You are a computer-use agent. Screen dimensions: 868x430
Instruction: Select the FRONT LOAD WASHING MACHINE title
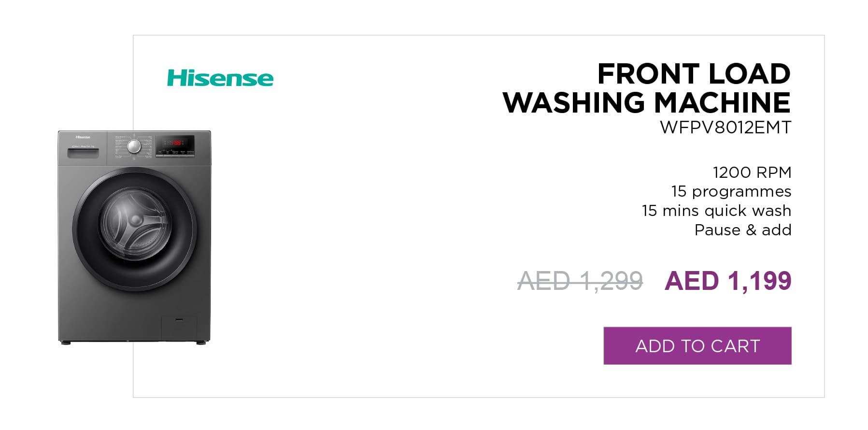point(646,88)
